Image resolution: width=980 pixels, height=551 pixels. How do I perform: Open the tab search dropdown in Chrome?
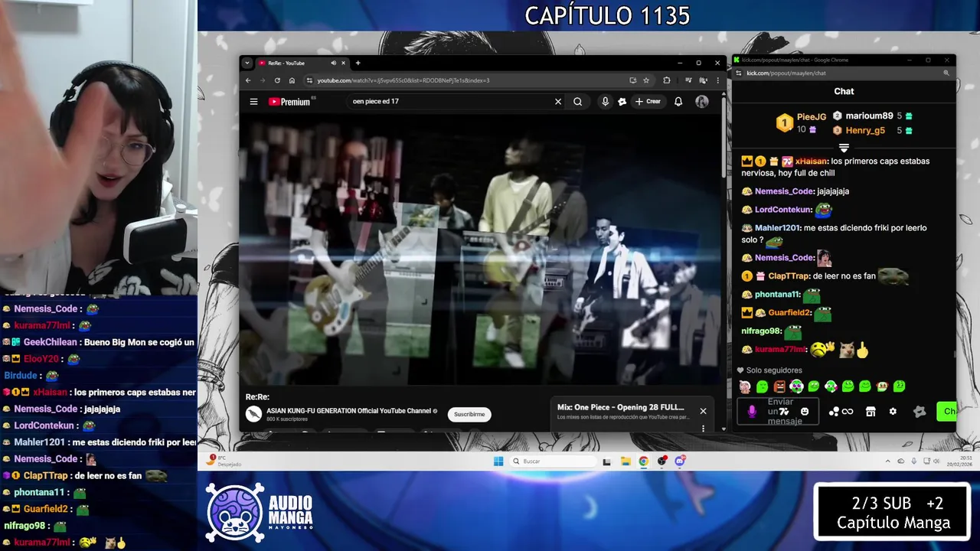(247, 63)
